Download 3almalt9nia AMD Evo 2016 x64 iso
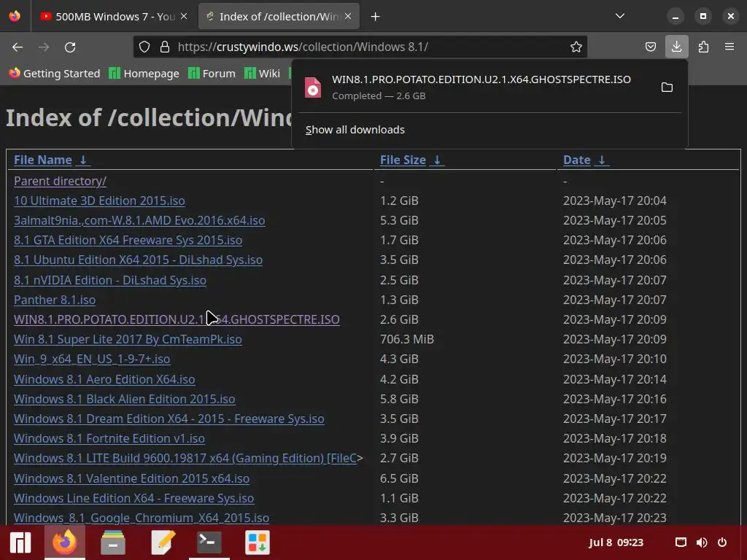This screenshot has width=747, height=560. point(139,220)
